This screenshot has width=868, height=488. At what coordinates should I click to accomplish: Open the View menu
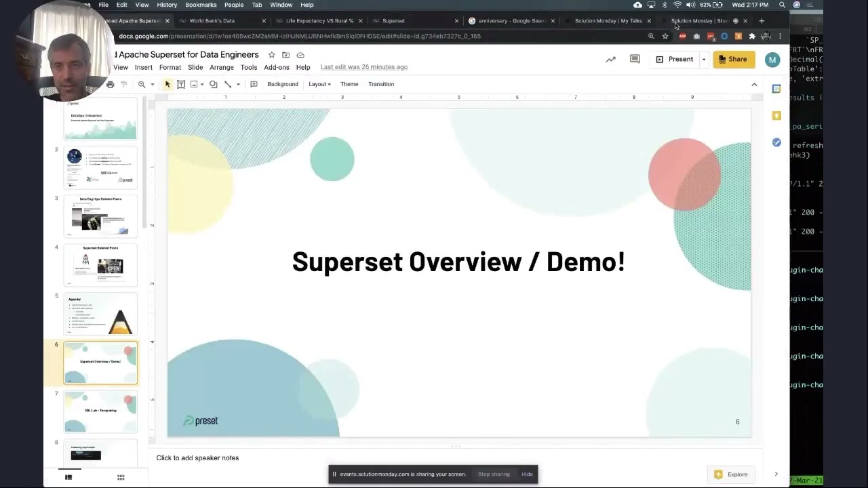pyautogui.click(x=121, y=67)
